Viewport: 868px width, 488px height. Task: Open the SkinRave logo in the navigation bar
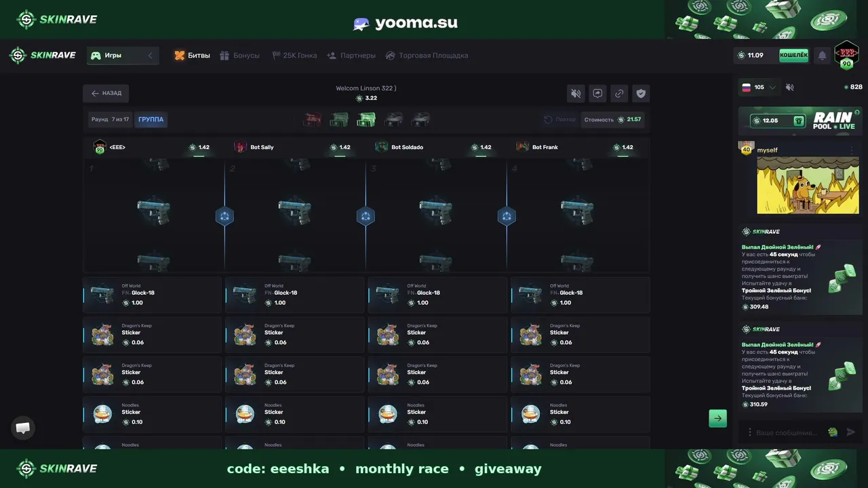pyautogui.click(x=43, y=56)
